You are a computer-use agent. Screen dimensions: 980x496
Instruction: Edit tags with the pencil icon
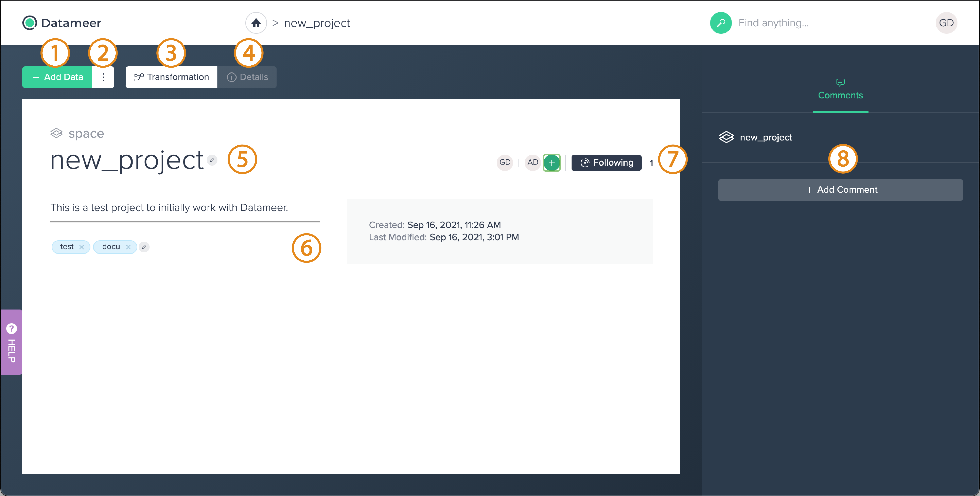[x=144, y=247]
